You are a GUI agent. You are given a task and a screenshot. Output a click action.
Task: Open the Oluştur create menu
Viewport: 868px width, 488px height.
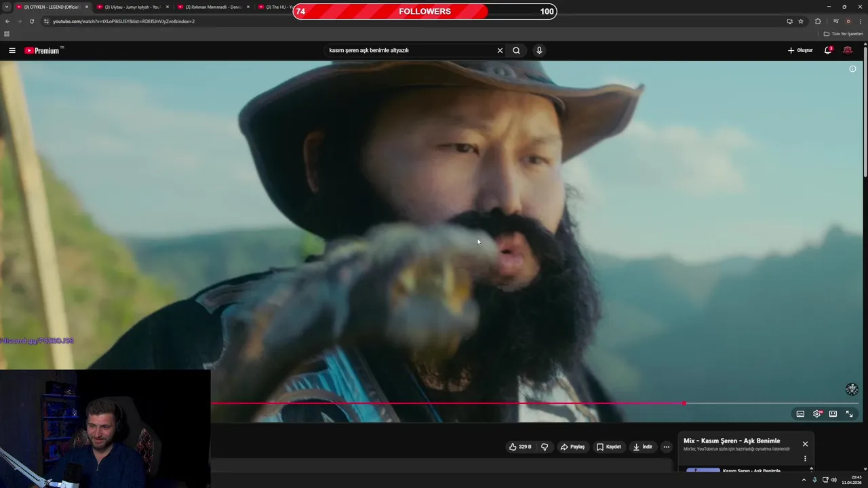point(800,50)
